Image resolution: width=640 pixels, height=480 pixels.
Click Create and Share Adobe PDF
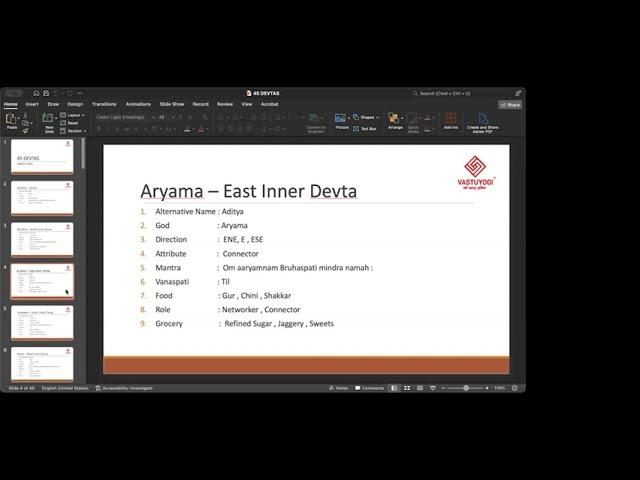[482, 122]
